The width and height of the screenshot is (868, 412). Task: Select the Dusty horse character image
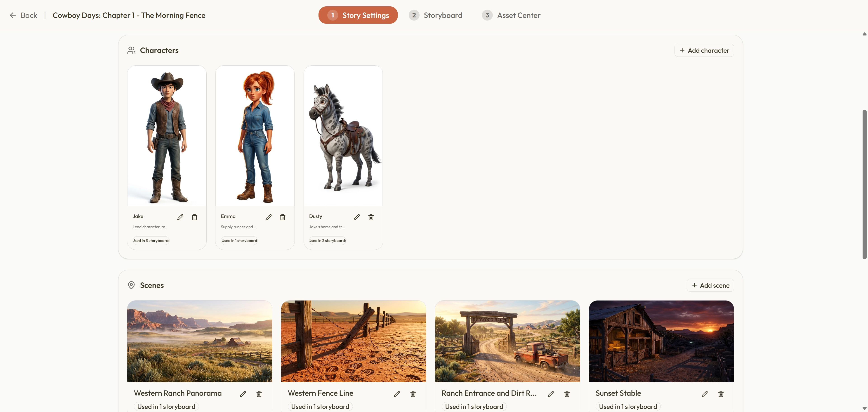click(x=343, y=136)
